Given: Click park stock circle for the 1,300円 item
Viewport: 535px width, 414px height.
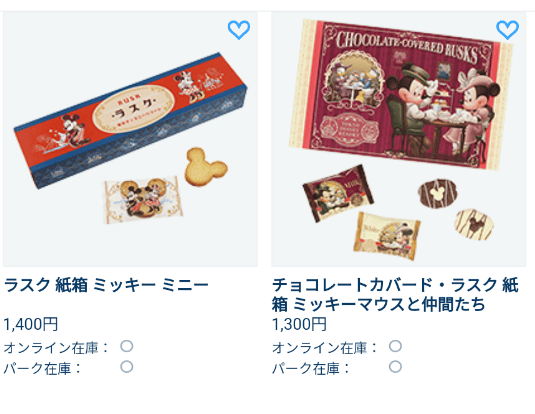Looking at the screenshot, I should pos(395,367).
